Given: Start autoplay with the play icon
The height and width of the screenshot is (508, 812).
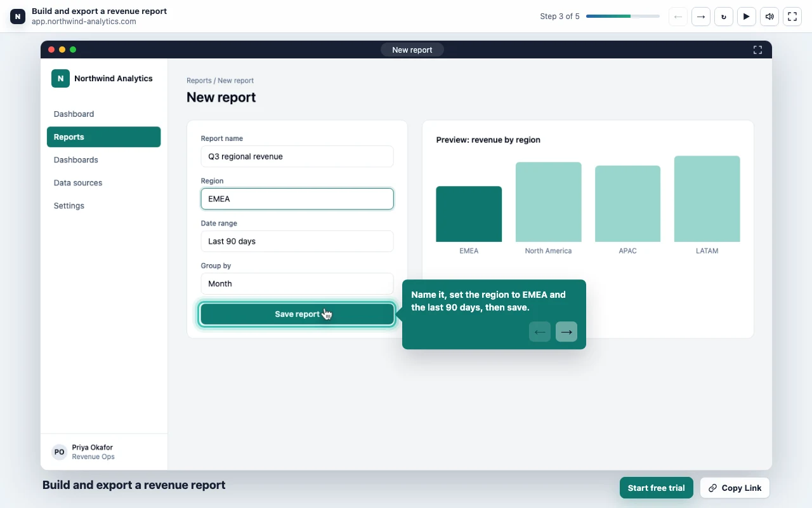Looking at the screenshot, I should [747, 17].
